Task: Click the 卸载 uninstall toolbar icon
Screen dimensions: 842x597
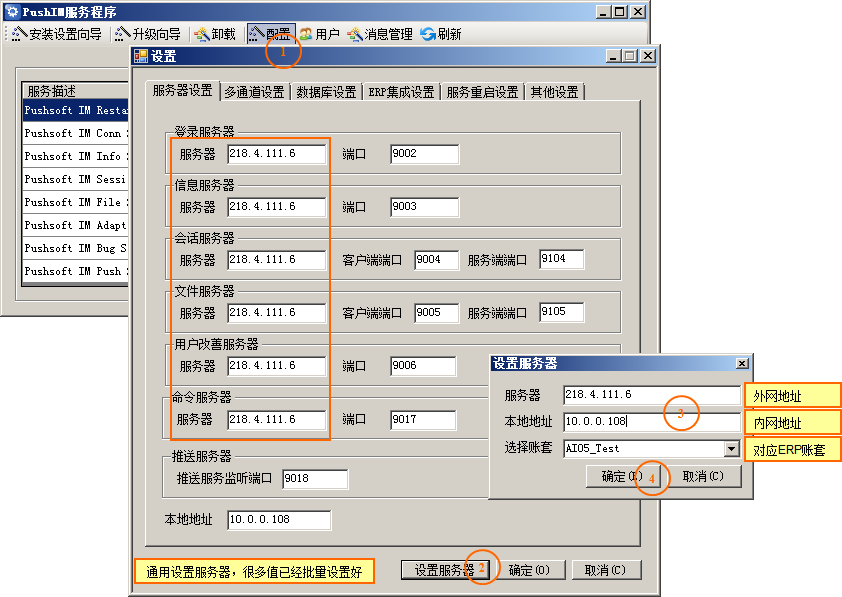Action: [215, 34]
